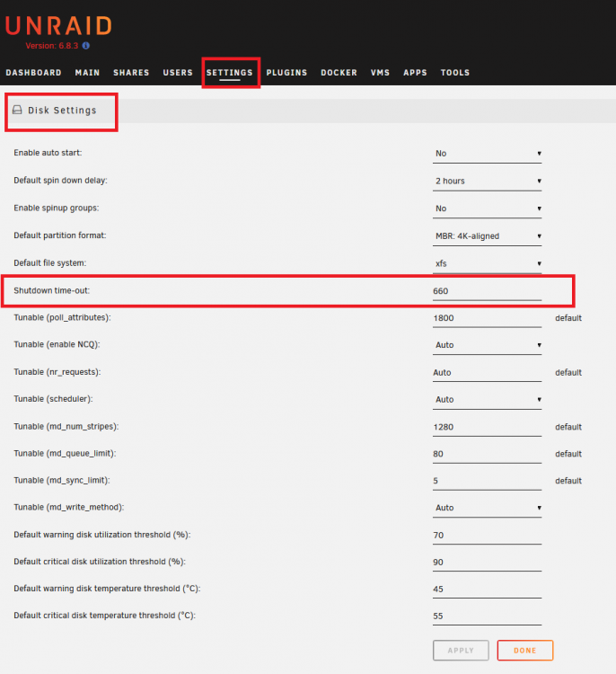Expand the Tunable (scheduler) dropdown
Screen dimensions: 616x674
[487, 399]
